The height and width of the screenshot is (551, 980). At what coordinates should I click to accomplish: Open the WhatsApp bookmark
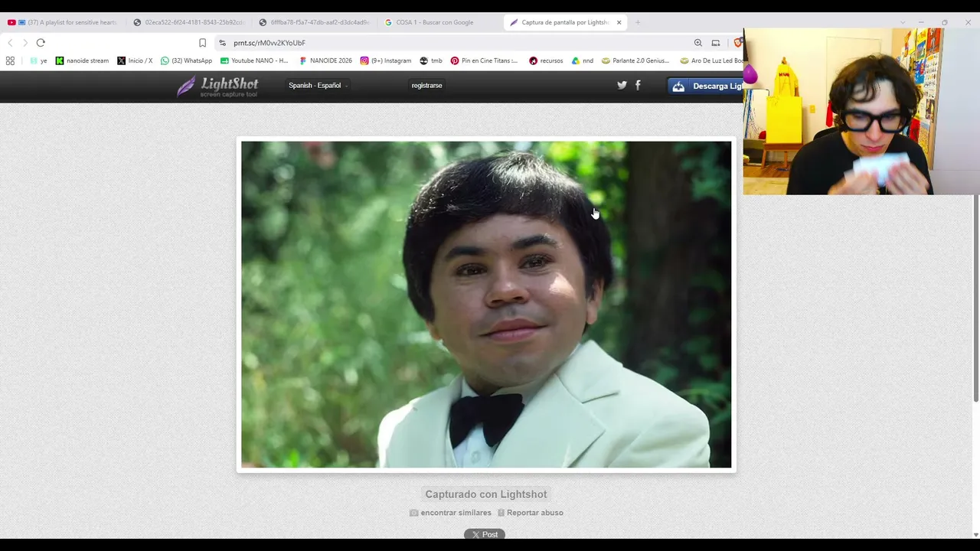click(x=186, y=60)
